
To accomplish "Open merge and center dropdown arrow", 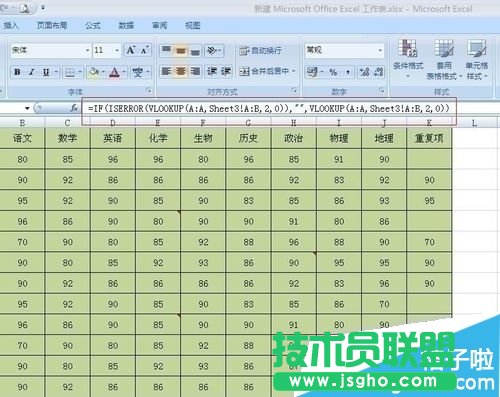I will [x=294, y=71].
